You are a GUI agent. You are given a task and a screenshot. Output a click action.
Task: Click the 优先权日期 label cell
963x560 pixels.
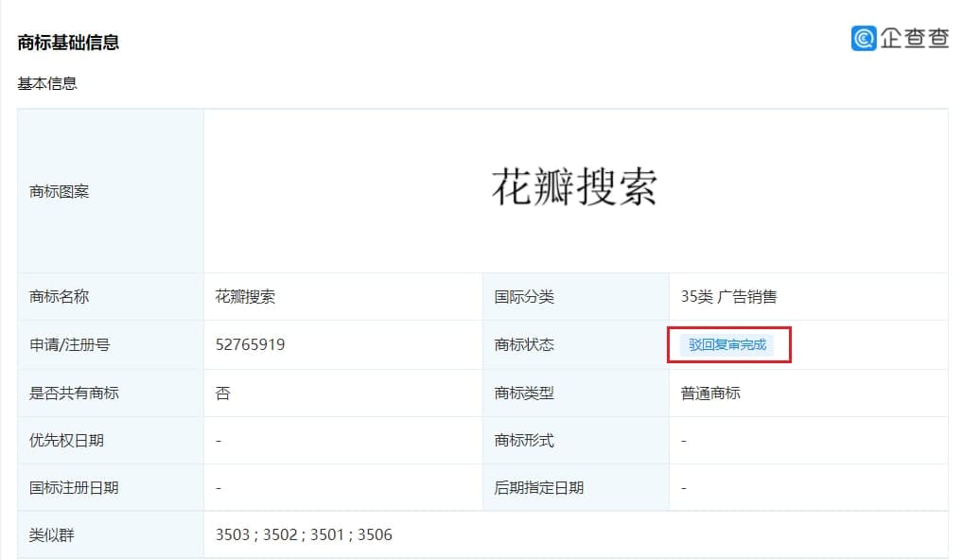click(x=111, y=440)
